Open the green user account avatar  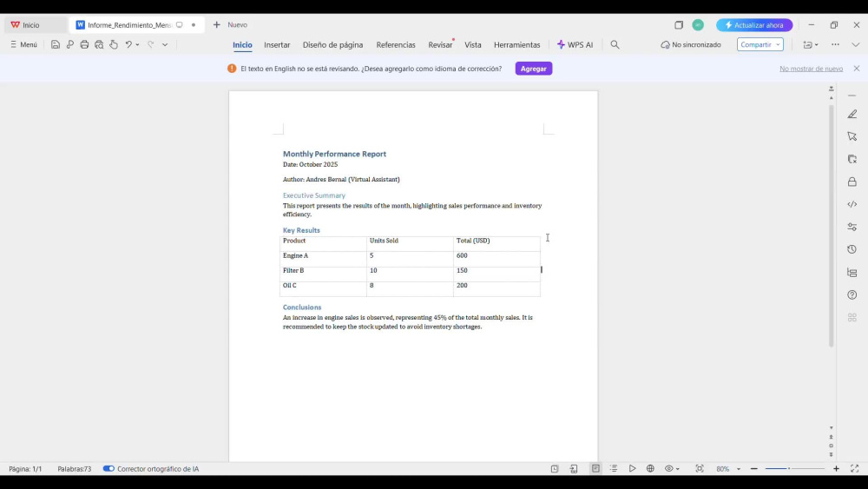click(698, 25)
